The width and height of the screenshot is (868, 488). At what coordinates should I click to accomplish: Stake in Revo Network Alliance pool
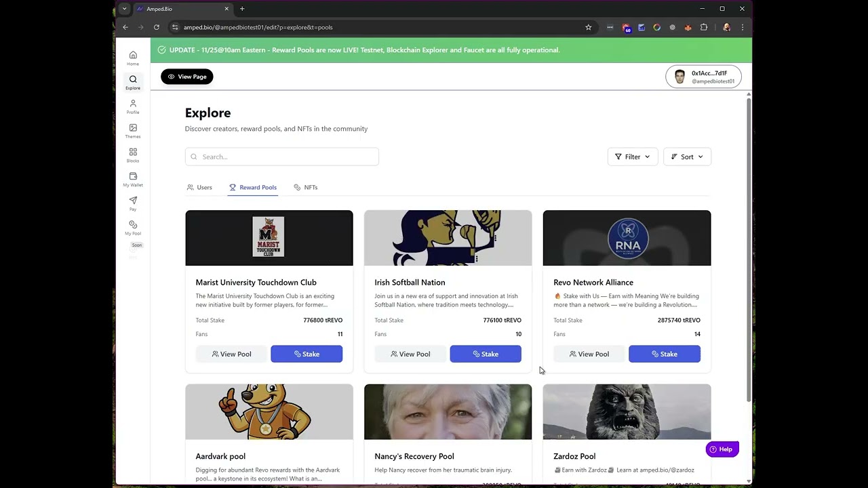coord(665,354)
